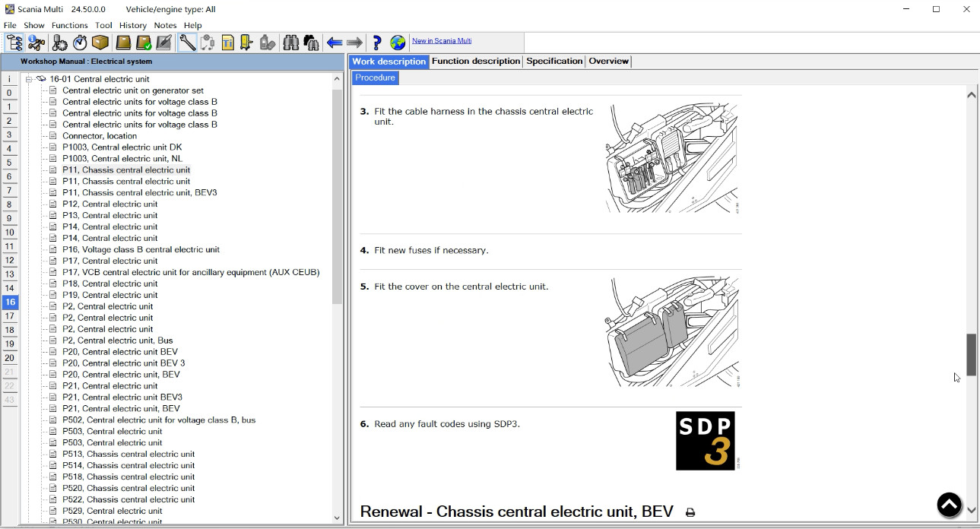Open P2, Central electric unit, Bus
Screen dimensions: 980x529
118,341
